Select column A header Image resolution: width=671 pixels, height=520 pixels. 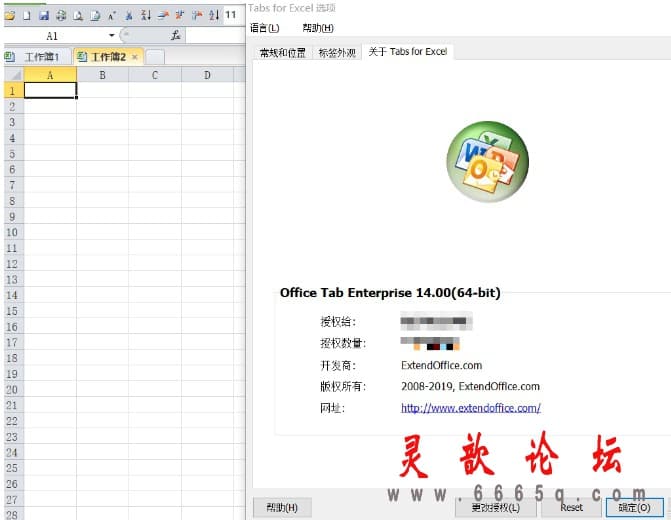50,75
